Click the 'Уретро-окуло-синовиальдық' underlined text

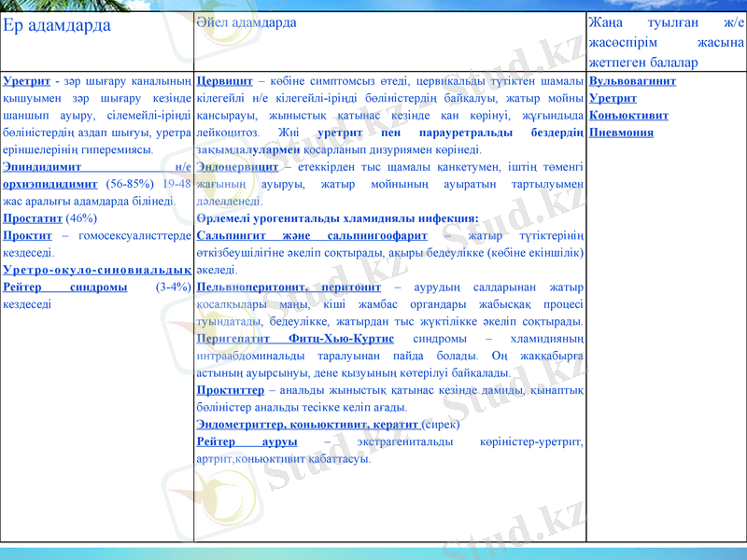pyautogui.click(x=97, y=270)
